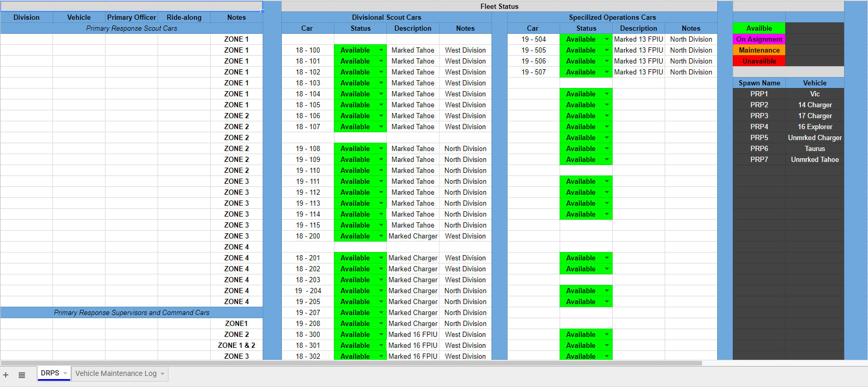Open status dropdown for car 19 - 504
868x390 pixels.
(x=606, y=40)
